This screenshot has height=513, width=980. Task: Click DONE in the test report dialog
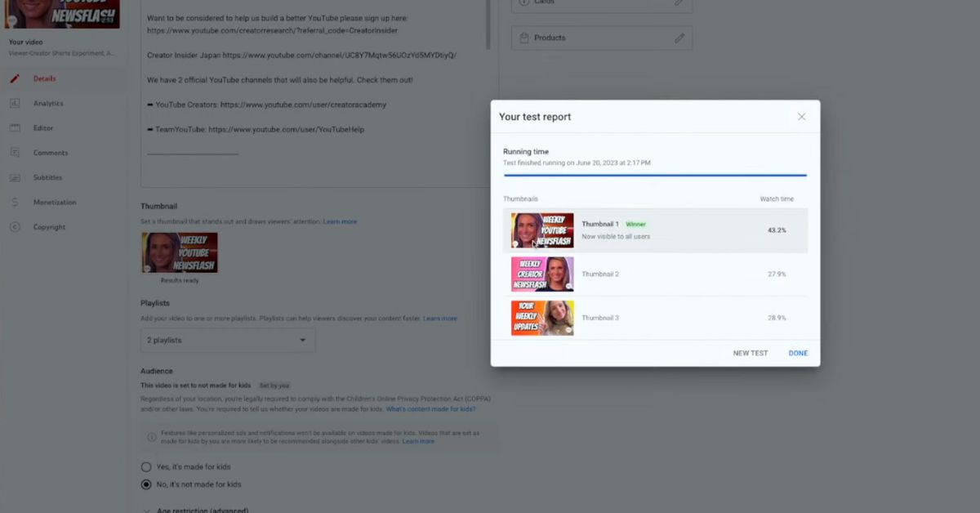pyautogui.click(x=798, y=353)
